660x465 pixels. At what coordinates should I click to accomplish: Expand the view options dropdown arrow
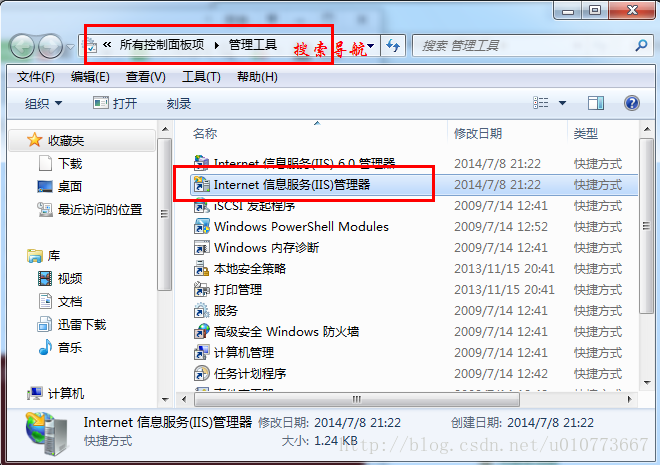pos(562,103)
